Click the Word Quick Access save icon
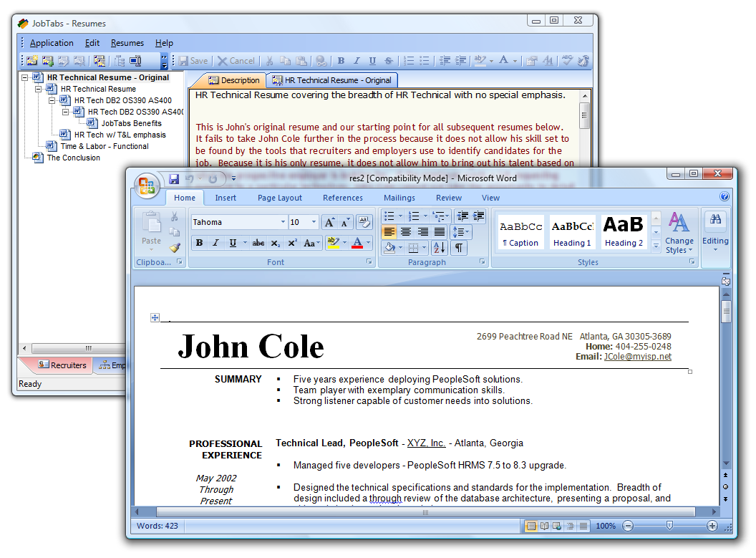 coord(174,178)
